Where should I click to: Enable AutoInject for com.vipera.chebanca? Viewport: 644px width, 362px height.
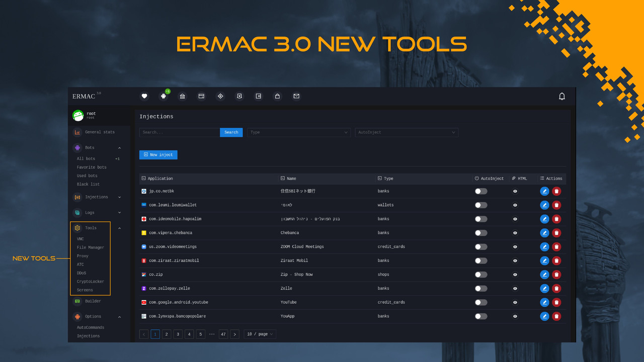tap(481, 233)
